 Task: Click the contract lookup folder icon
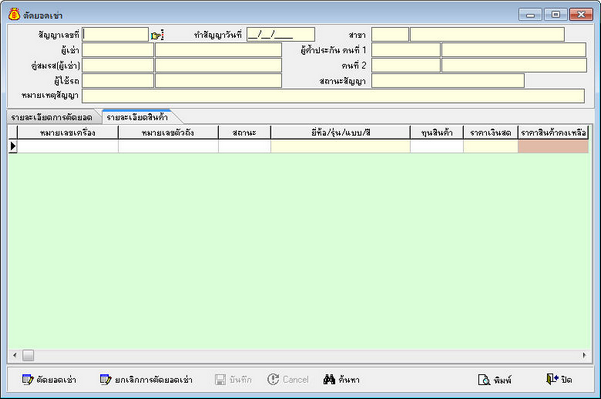[157, 35]
